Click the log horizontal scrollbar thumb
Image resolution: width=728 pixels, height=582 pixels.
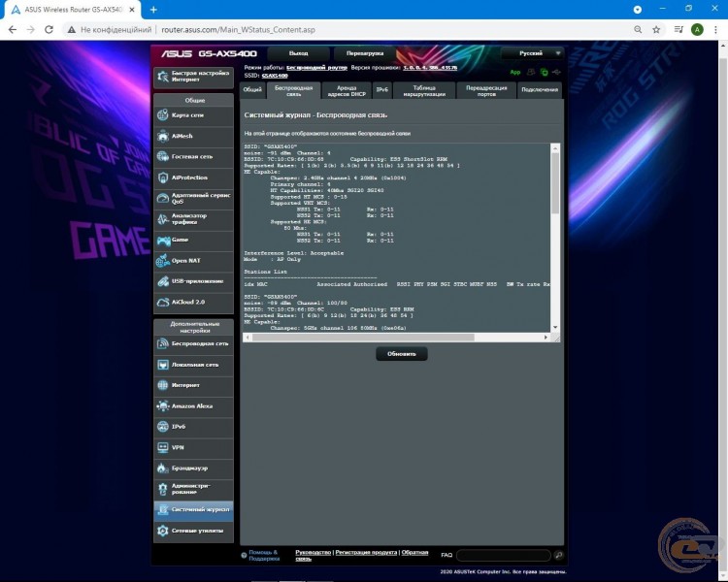(363, 338)
